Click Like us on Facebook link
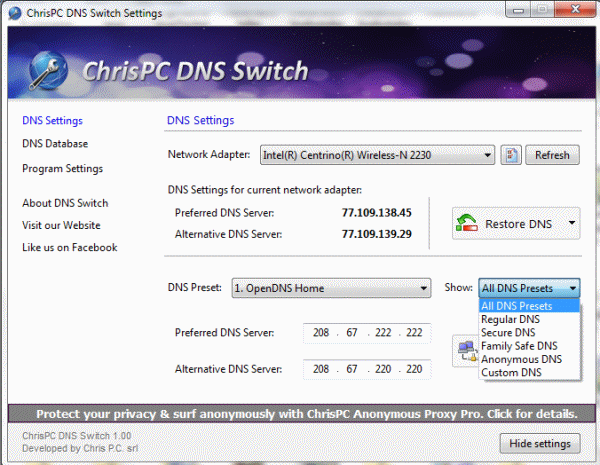This screenshot has width=600, height=465. click(x=70, y=247)
